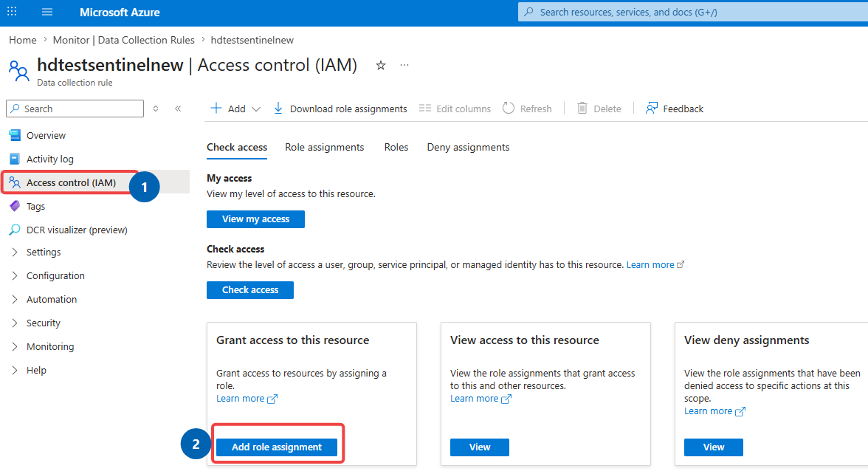Click Learn more in View deny assignments card

tap(708, 411)
